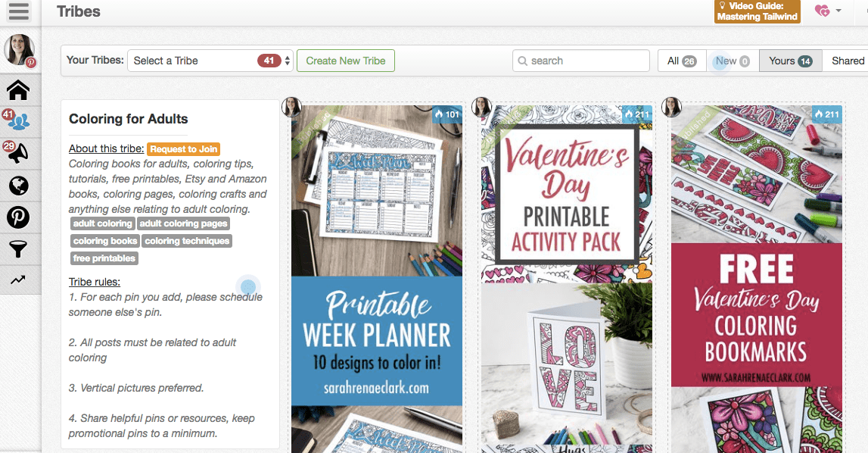Focus the tribe search input field
This screenshot has width=868, height=453.
581,61
